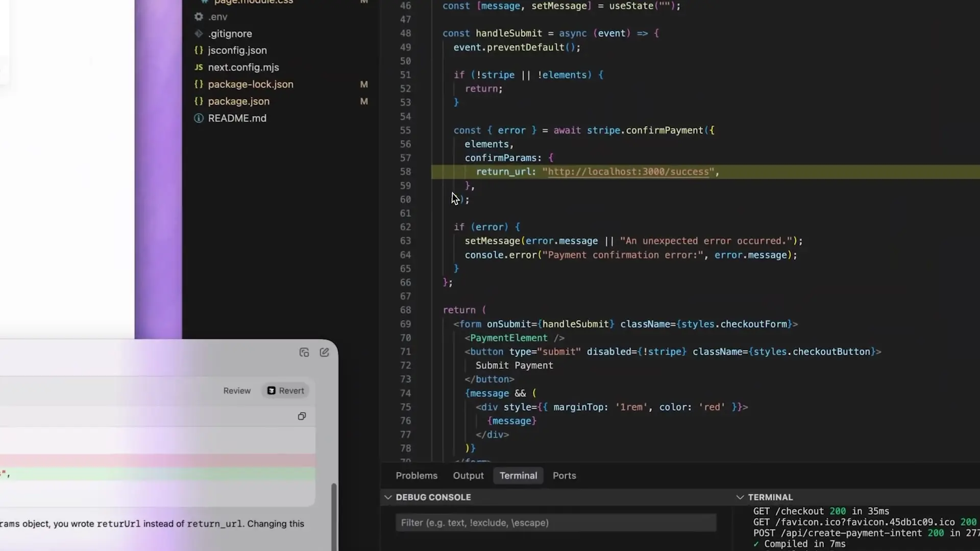
Task: Copy the diff code block
Action: [x=302, y=416]
